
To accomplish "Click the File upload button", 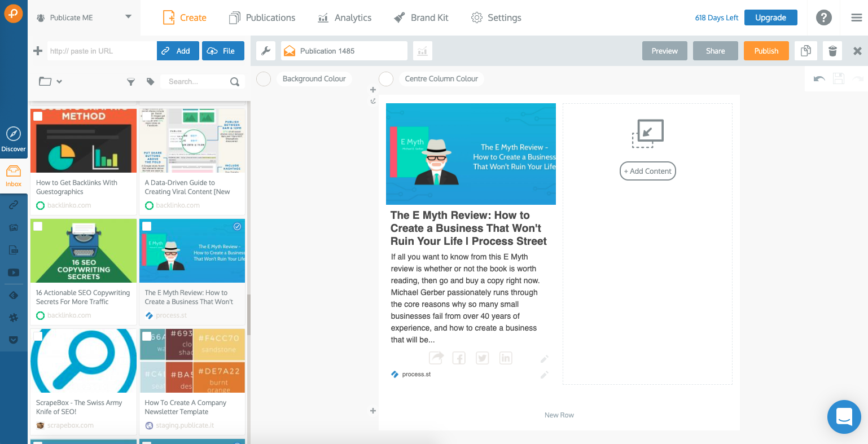I will tap(223, 51).
